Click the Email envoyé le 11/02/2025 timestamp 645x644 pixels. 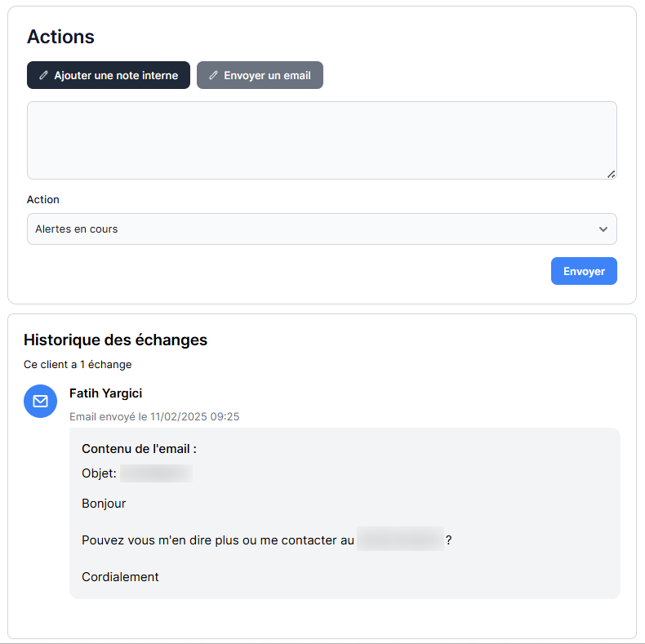154,416
